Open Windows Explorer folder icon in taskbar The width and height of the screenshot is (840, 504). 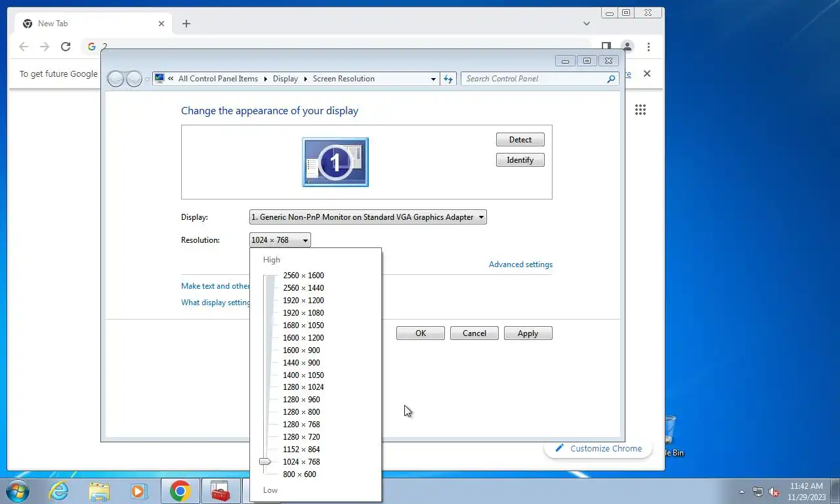click(x=99, y=491)
